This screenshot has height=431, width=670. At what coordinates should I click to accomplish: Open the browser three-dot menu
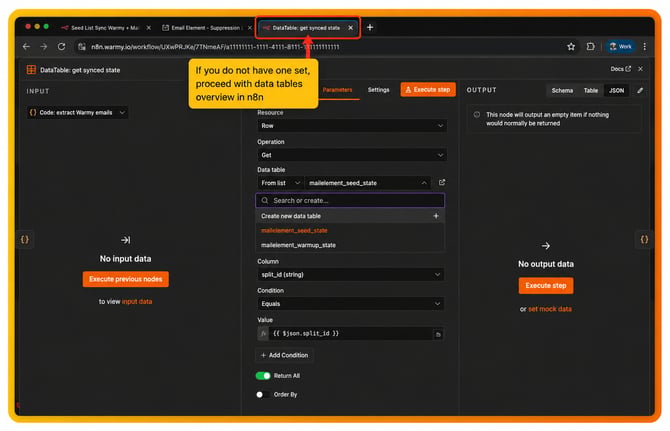click(x=644, y=47)
